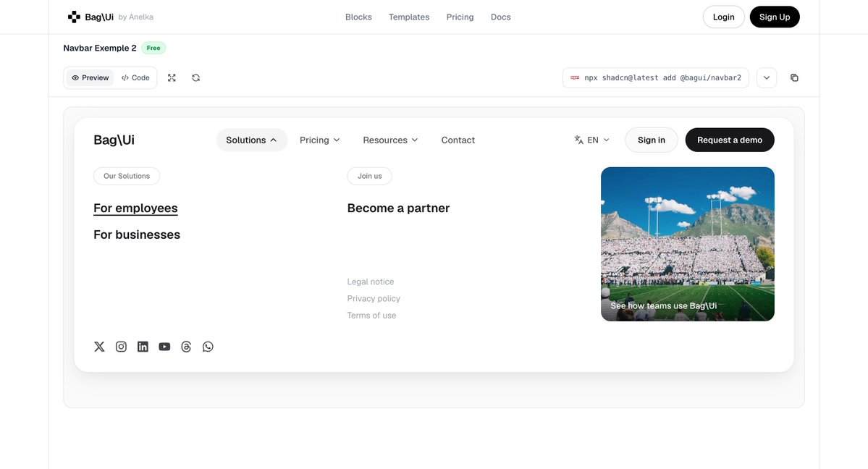Click the Free badge
Screen dimensions: 868x469
[153, 48]
